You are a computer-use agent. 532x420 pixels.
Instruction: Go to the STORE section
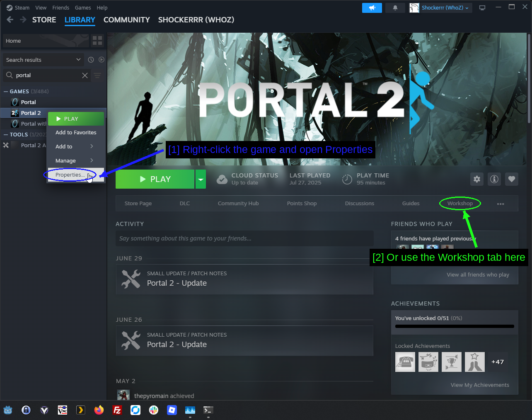pyautogui.click(x=44, y=19)
